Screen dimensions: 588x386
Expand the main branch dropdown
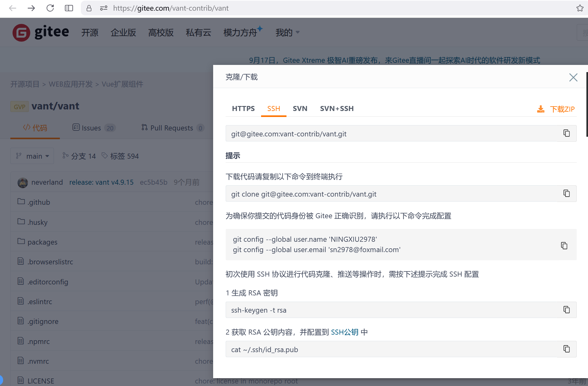click(32, 156)
